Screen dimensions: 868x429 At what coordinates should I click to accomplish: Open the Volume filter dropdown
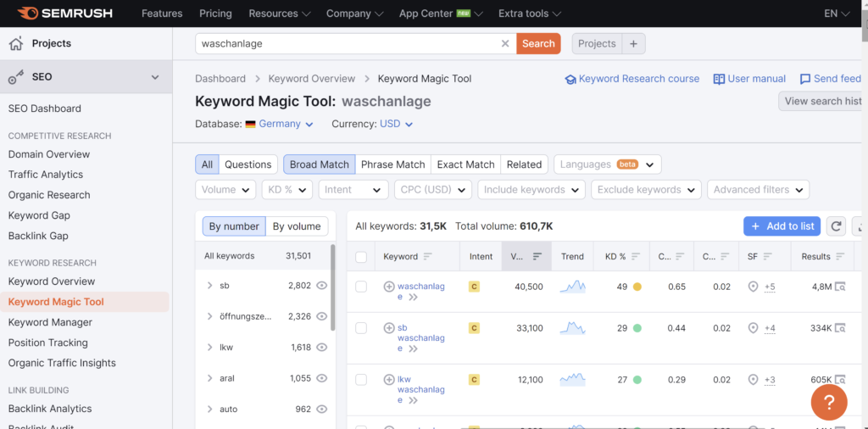pos(225,189)
